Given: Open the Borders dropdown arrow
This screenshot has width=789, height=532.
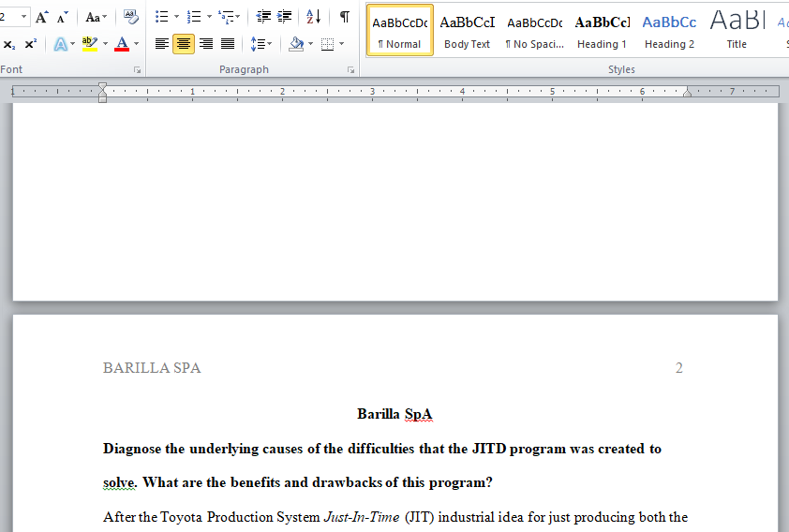Looking at the screenshot, I should tap(342, 44).
